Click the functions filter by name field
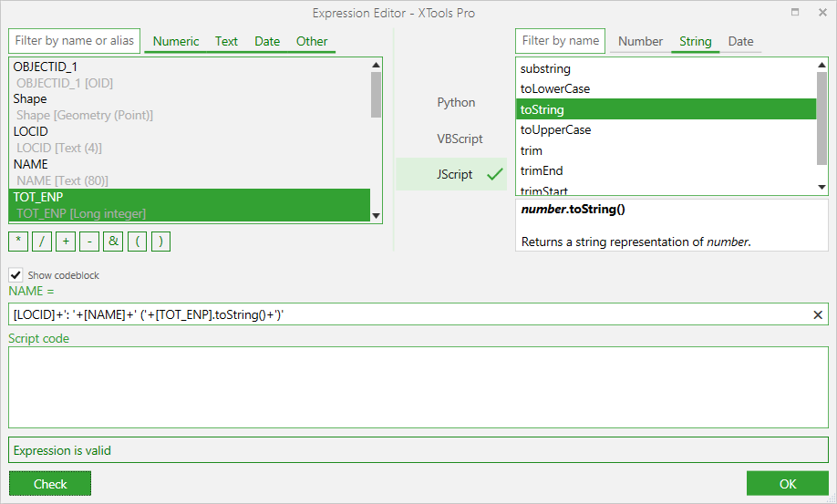837x504 pixels. tap(560, 41)
